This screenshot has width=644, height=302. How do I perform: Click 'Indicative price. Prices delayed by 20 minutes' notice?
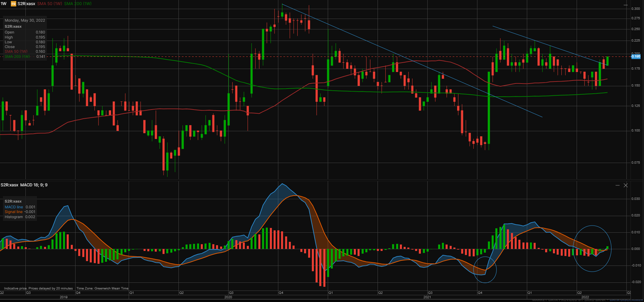(39, 288)
